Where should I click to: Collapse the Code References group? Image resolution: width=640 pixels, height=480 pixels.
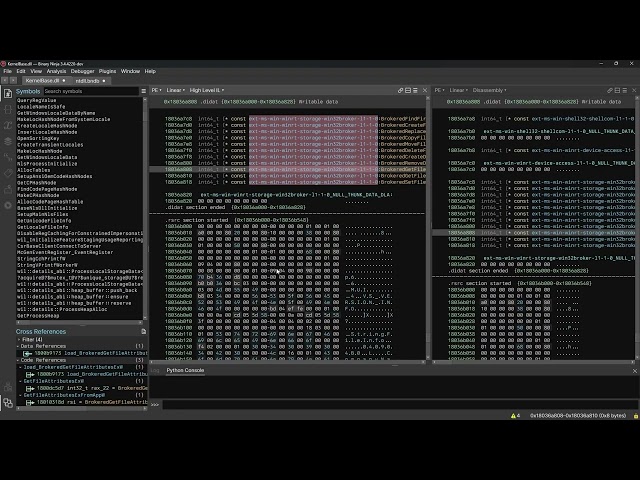18,360
